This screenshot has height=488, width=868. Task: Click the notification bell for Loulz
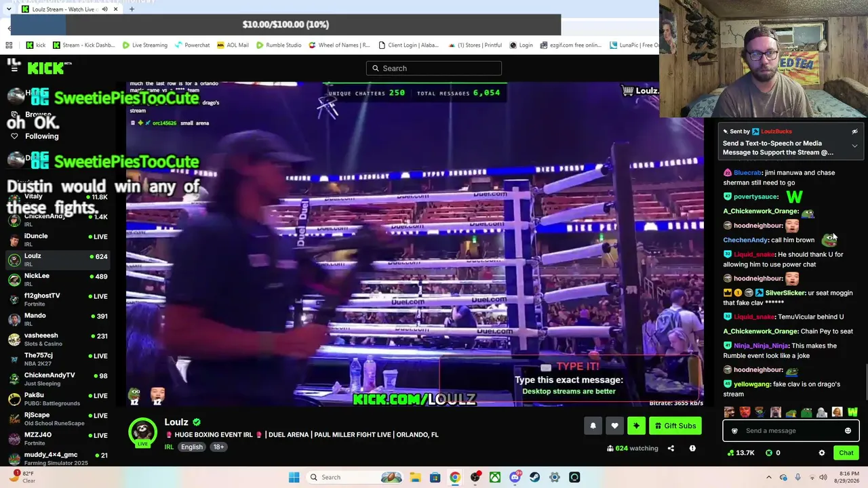[x=593, y=426]
